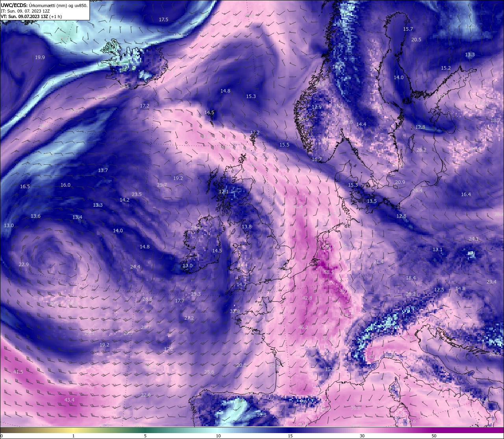Click the 19.9 value west of Iceland

click(40, 57)
